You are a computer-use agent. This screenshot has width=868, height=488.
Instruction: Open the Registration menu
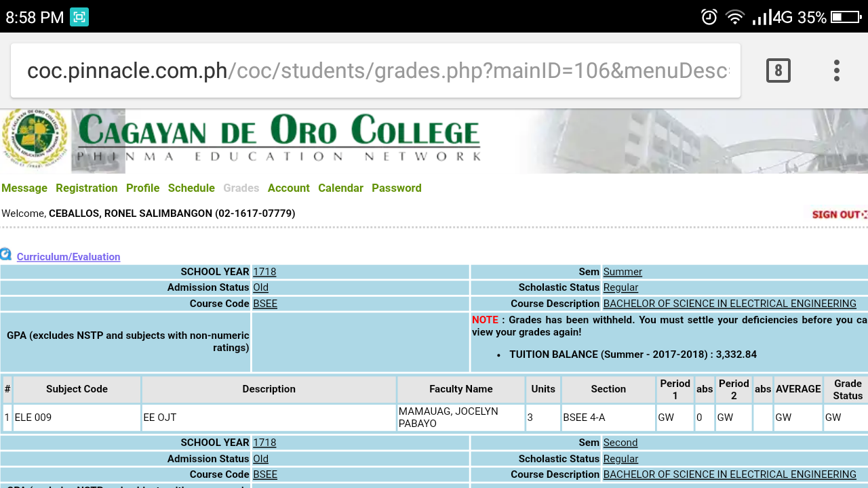coord(87,188)
